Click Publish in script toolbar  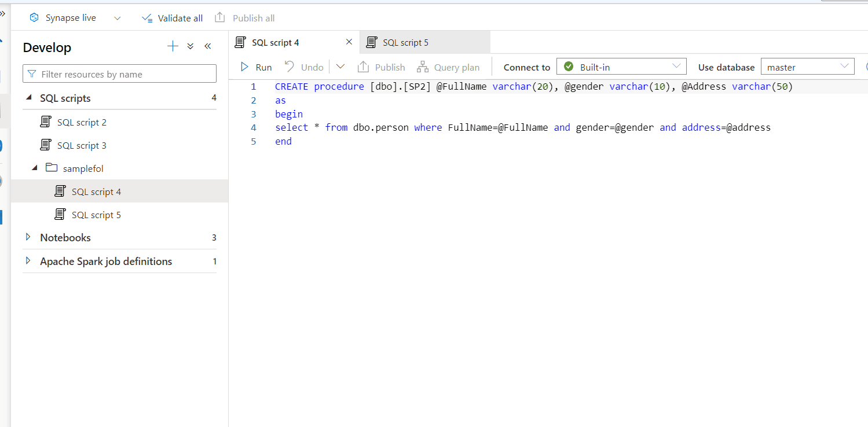click(381, 67)
